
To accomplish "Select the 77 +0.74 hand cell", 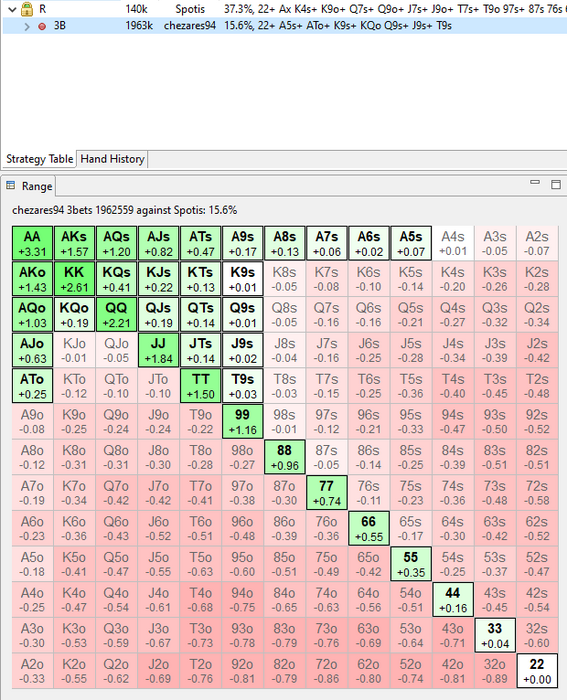I will tap(327, 493).
